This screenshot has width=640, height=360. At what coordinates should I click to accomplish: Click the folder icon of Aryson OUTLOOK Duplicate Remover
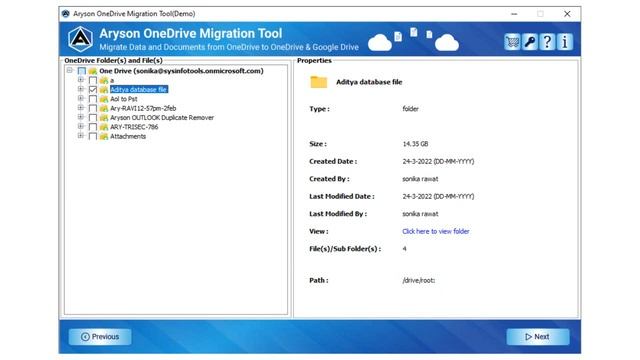[x=104, y=118]
